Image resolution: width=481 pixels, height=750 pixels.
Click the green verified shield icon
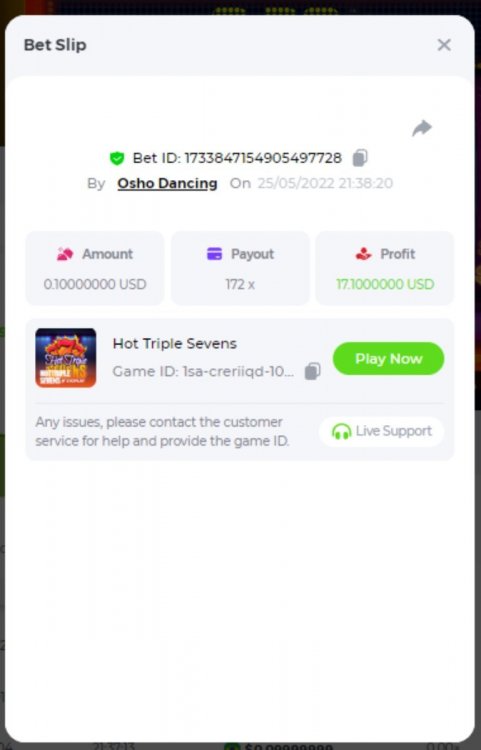(x=117, y=158)
